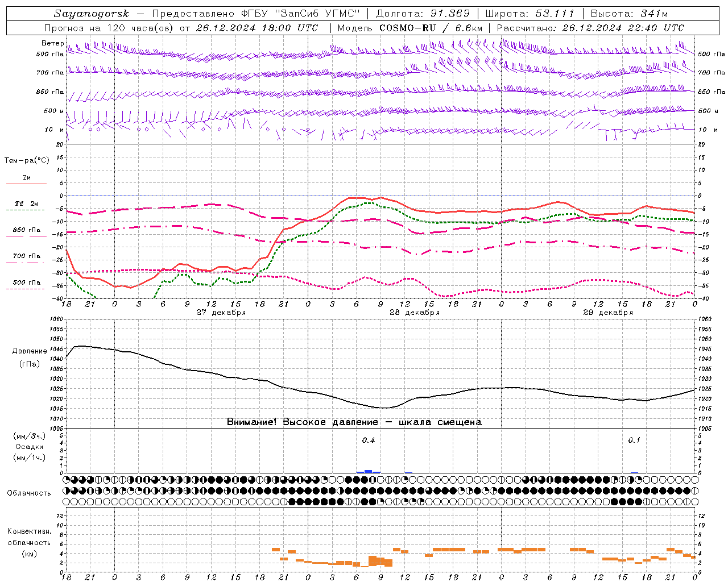Click the "(гПа)" unit label under Давление
The height and width of the screenshot is (582, 728).
pos(30,364)
